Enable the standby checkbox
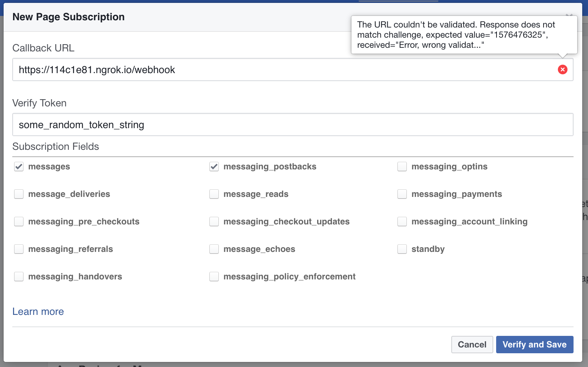Viewport: 588px width, 367px height. tap(402, 249)
